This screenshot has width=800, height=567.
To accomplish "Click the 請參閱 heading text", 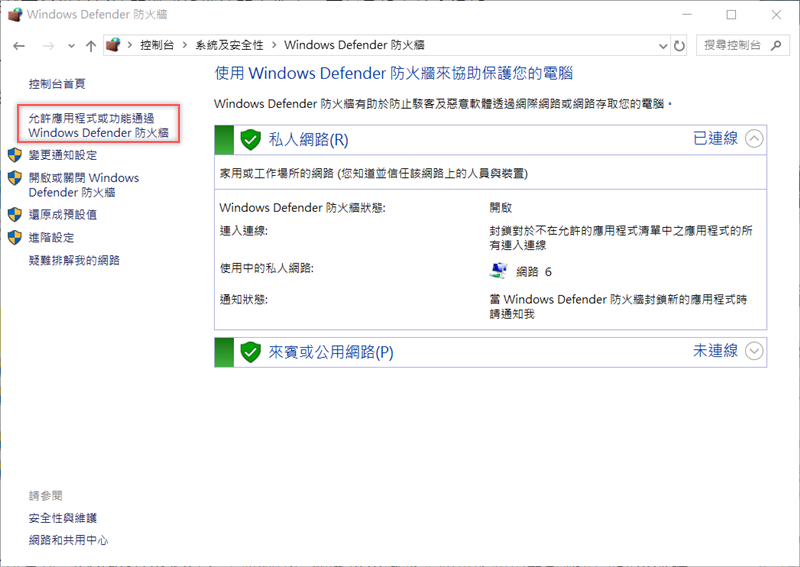I will coord(45,496).
